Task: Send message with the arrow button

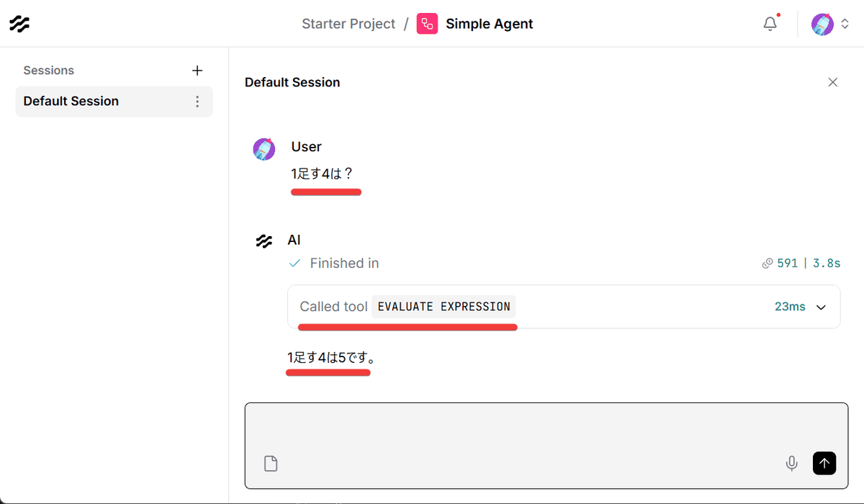Action: click(824, 464)
